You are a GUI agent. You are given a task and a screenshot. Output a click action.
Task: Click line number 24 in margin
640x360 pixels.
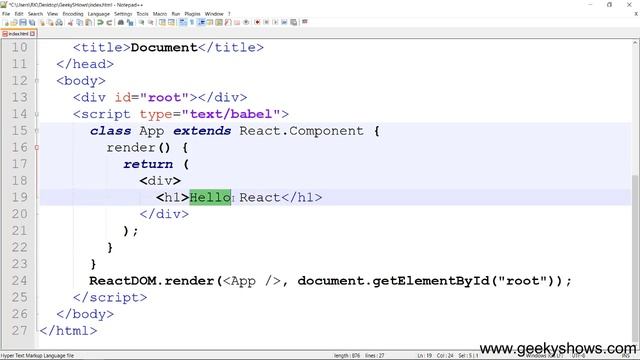(x=19, y=281)
